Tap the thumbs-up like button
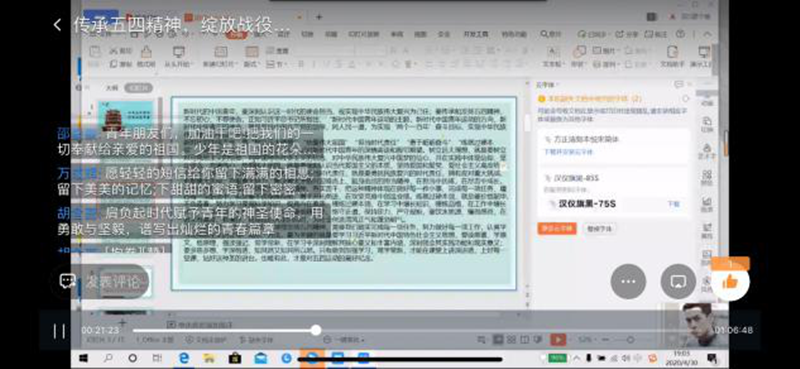 point(730,281)
